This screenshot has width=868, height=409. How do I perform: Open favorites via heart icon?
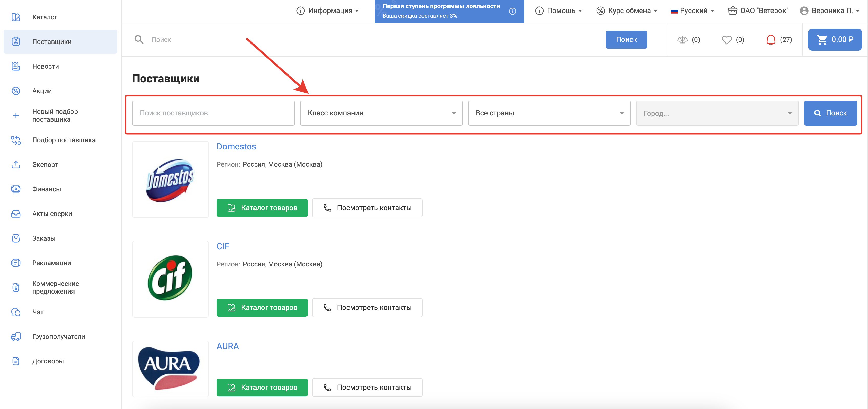coord(726,40)
